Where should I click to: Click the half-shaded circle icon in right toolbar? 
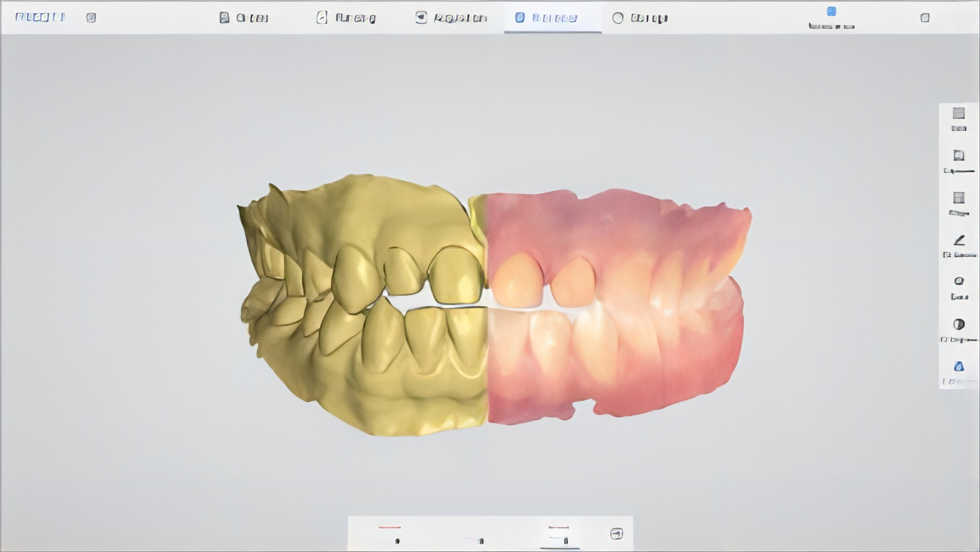(958, 324)
